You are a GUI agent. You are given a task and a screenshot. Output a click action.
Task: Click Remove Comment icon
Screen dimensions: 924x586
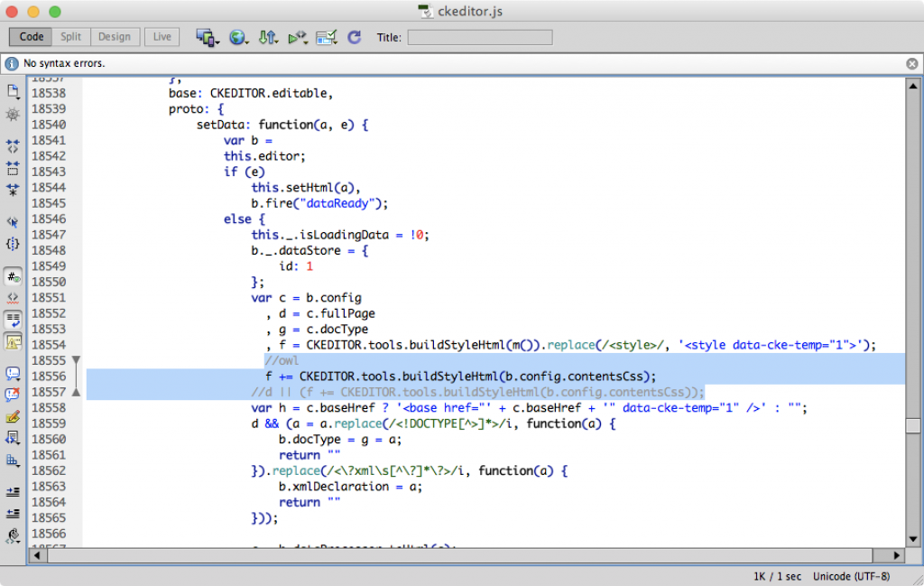[x=13, y=395]
